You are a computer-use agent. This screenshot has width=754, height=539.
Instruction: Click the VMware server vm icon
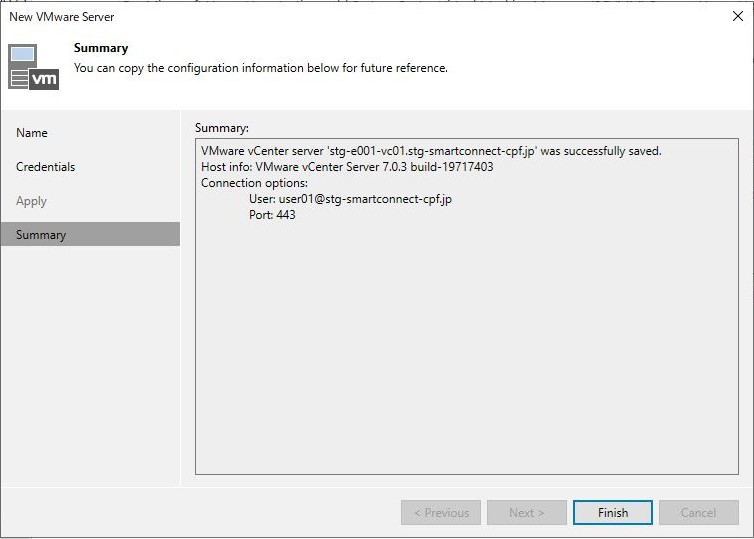(34, 67)
